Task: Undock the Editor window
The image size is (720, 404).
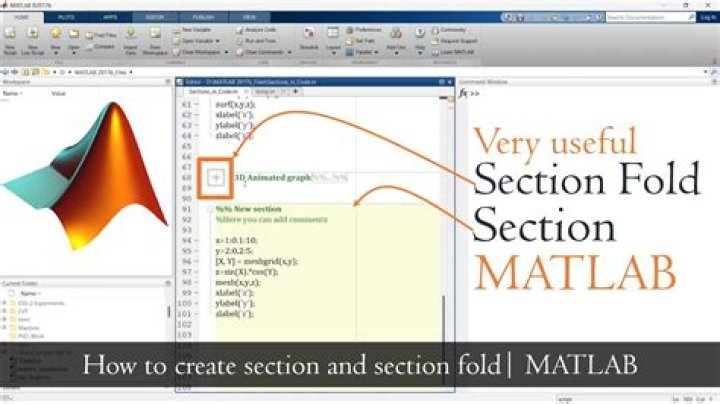Action: 441,82
